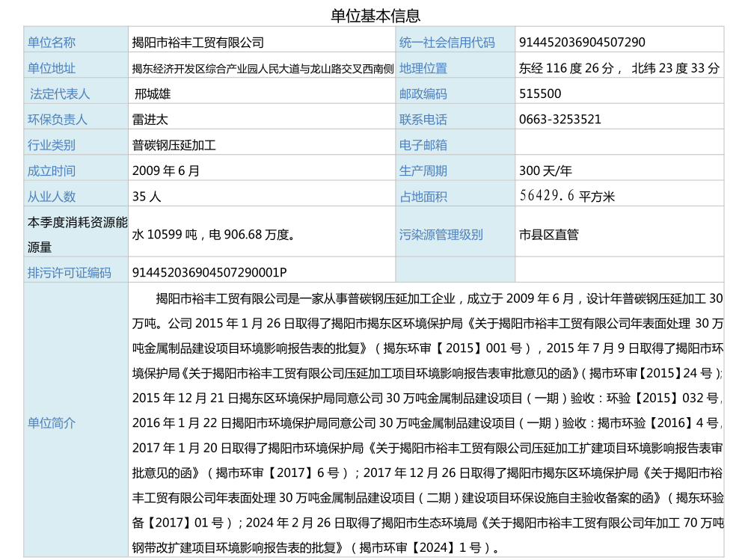Image resolution: width=748 pixels, height=560 pixels.
Task: Select the 排污许可证编码 label
Action: click(69, 273)
